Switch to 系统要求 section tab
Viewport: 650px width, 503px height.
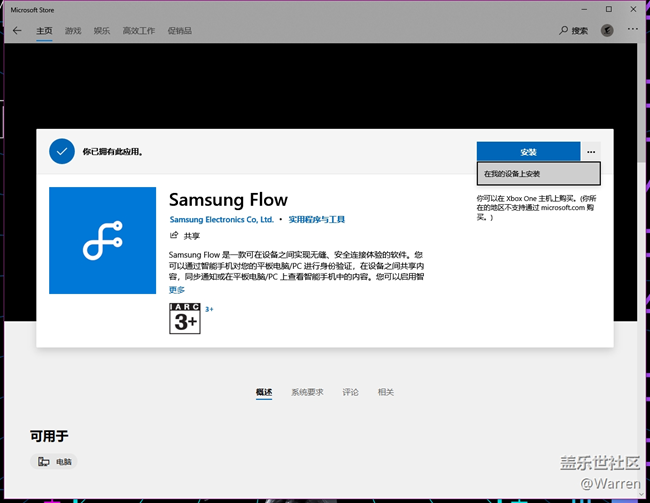(307, 392)
